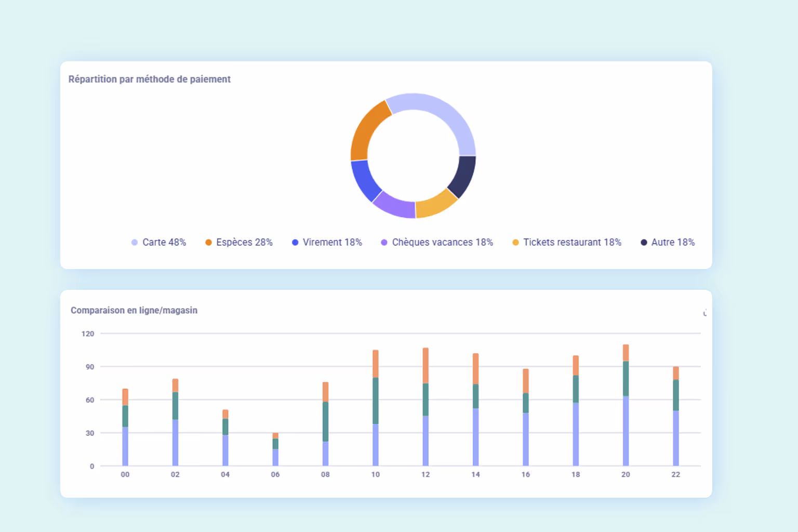Click the stacked bar at hour 12

425,407
